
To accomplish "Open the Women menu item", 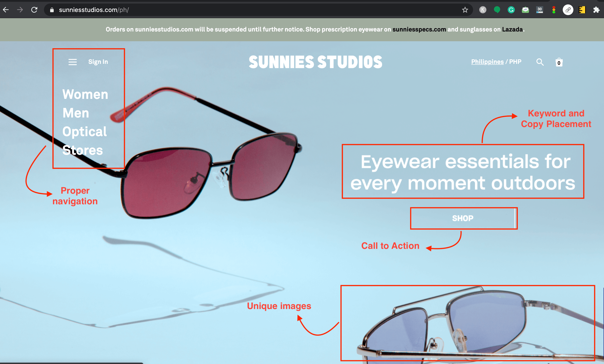I will click(x=85, y=94).
